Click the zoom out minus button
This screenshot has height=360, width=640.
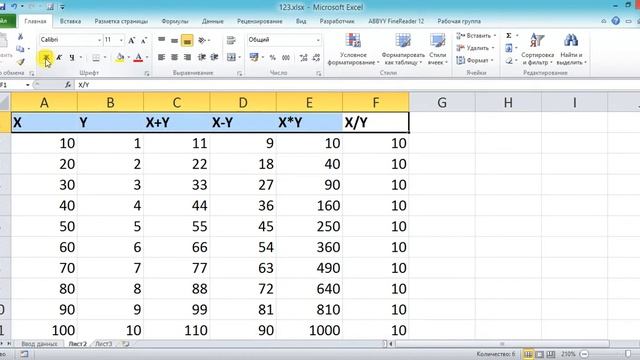tap(584, 354)
